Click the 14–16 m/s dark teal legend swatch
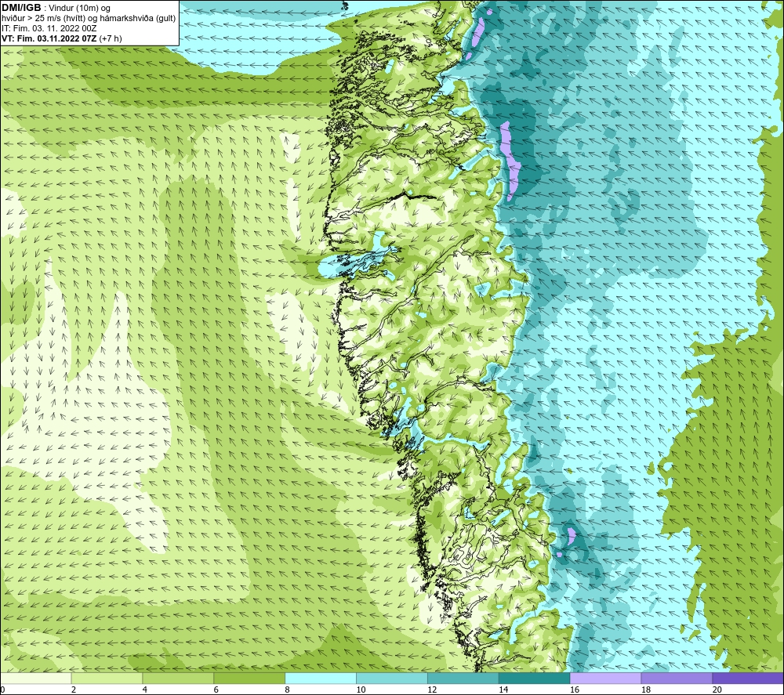This screenshot has height=695, width=784. 535,678
